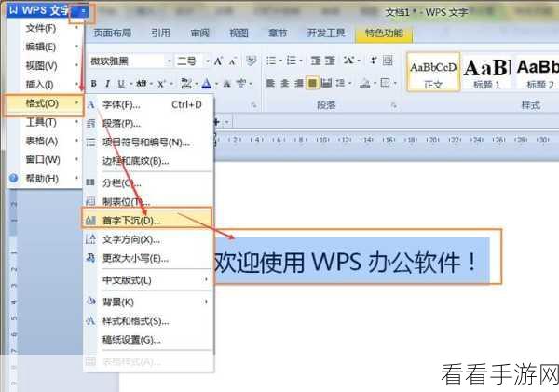Switch to the 开发工具 ribbon tab
This screenshot has height=392, width=559.
[326, 33]
